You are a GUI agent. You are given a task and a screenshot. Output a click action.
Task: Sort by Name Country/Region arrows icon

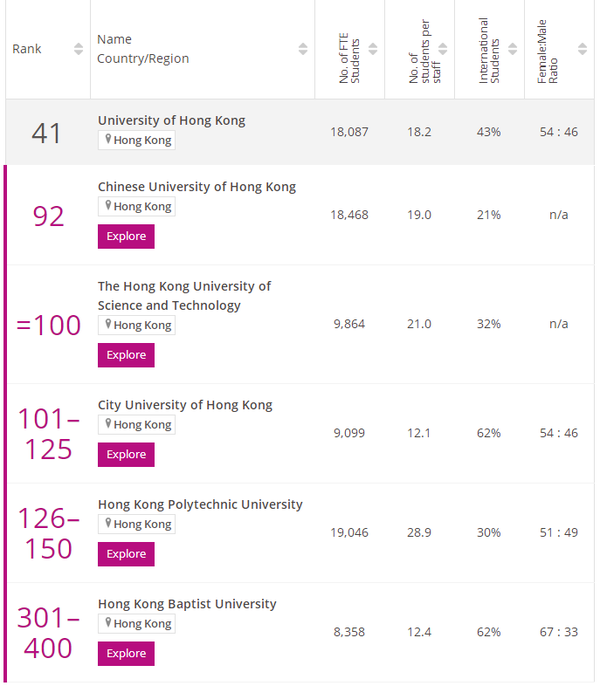pyautogui.click(x=303, y=49)
